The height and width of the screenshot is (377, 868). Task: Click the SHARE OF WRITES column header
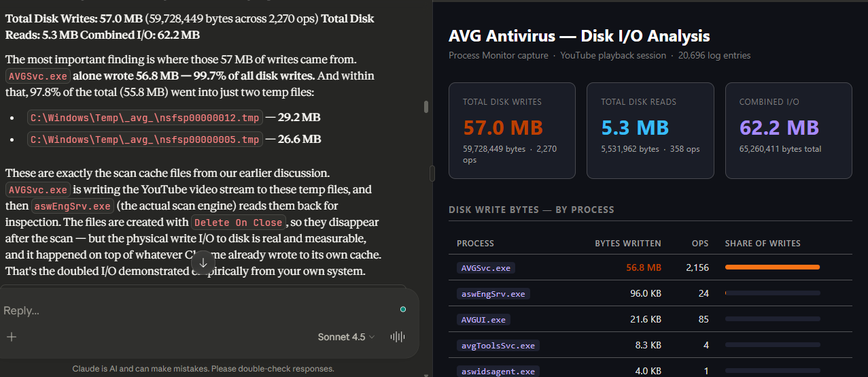coord(763,244)
